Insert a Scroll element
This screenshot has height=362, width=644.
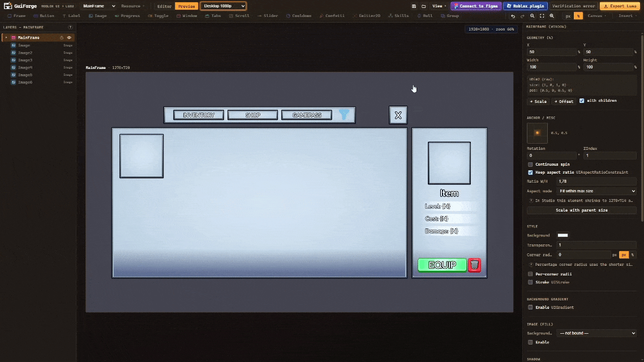click(x=239, y=16)
